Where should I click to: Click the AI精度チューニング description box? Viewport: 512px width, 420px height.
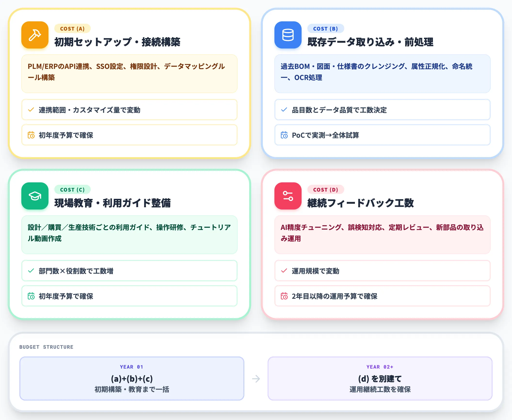383,235
